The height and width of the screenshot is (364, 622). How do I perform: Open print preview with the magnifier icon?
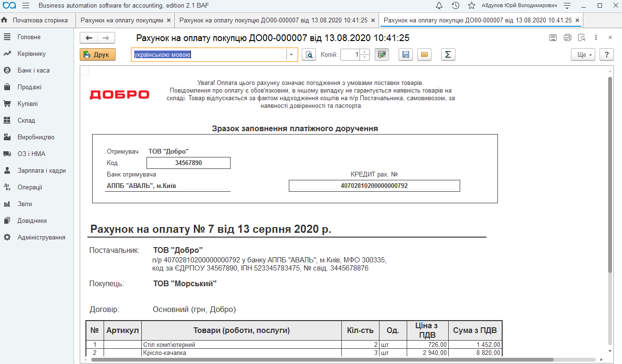click(x=310, y=54)
